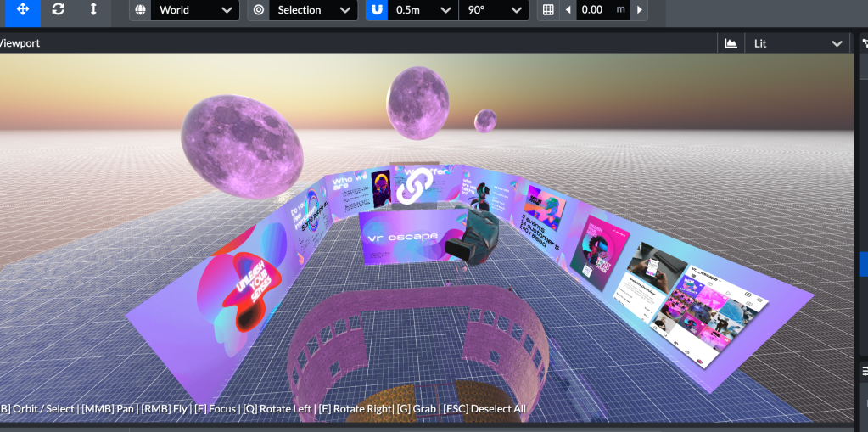The height and width of the screenshot is (432, 868).
Task: Increase grid height with right arrow
Action: (x=639, y=10)
